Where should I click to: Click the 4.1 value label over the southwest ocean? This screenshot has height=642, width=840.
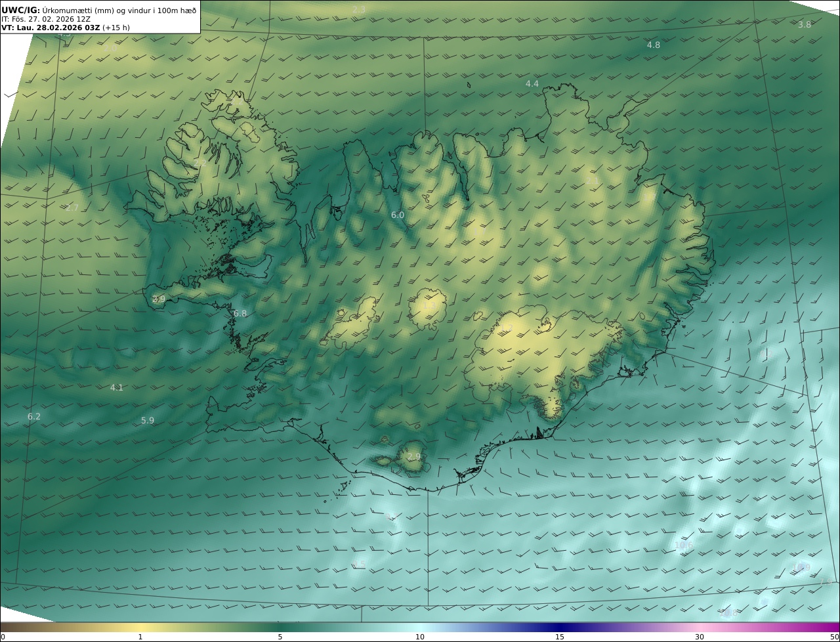tap(117, 388)
